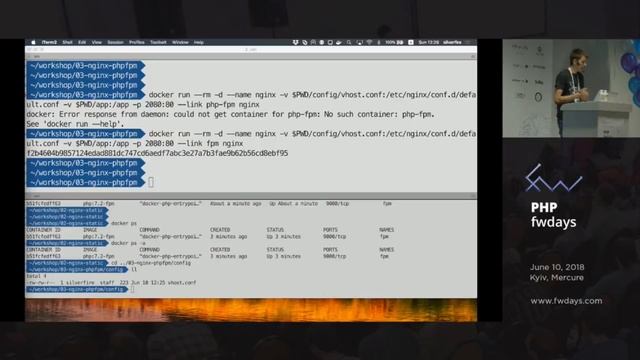640x360 pixels.
Task: Click the speaker video thumbnail
Action: (571, 88)
